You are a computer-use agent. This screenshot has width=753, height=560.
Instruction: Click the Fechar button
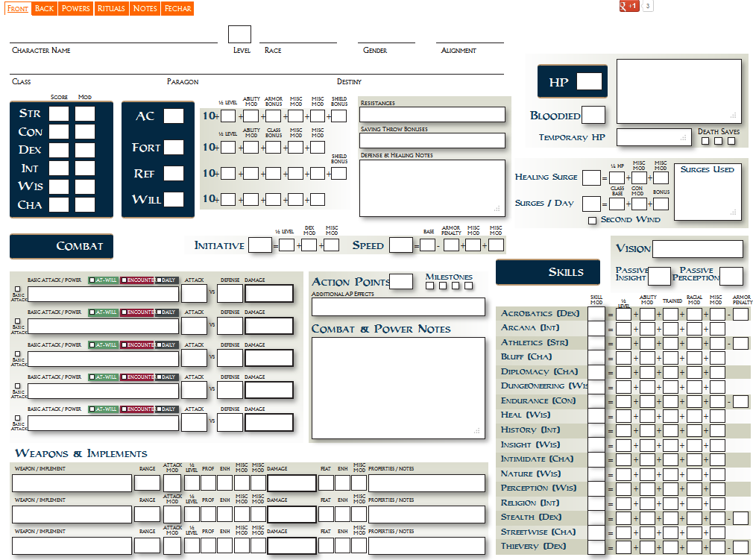[x=177, y=8]
